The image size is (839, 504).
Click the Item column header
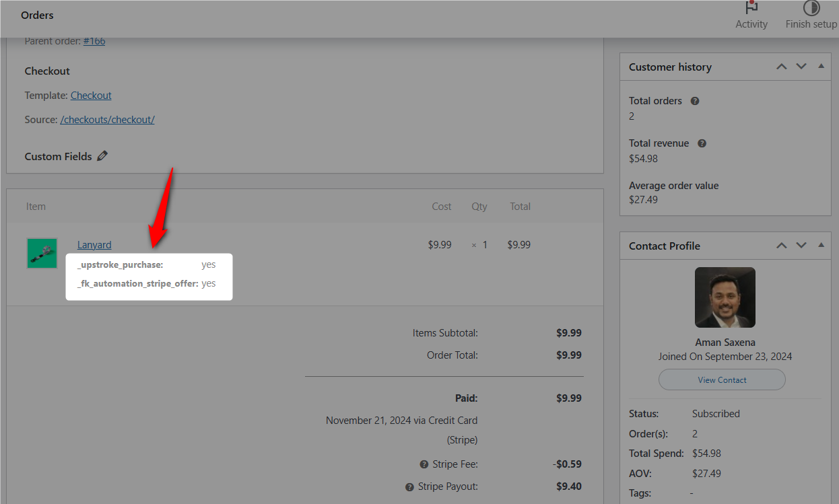[x=36, y=207]
